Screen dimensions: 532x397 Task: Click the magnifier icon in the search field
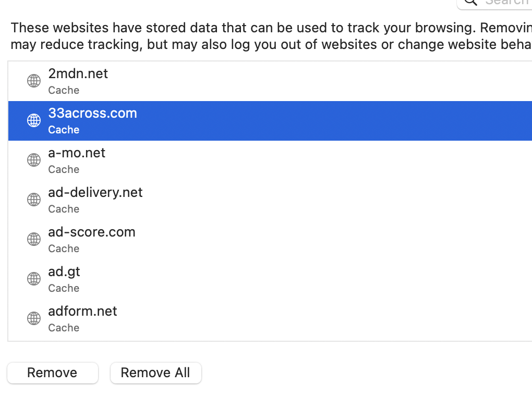[471, 2]
